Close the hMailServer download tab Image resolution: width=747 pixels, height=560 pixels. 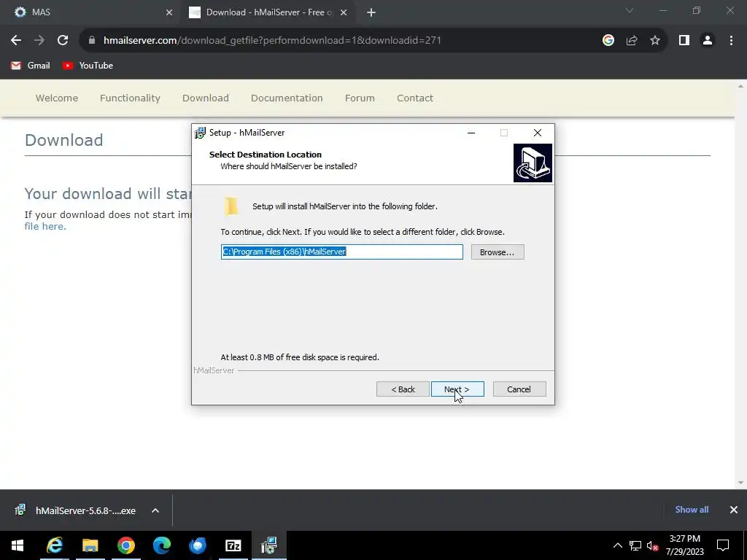(x=344, y=12)
